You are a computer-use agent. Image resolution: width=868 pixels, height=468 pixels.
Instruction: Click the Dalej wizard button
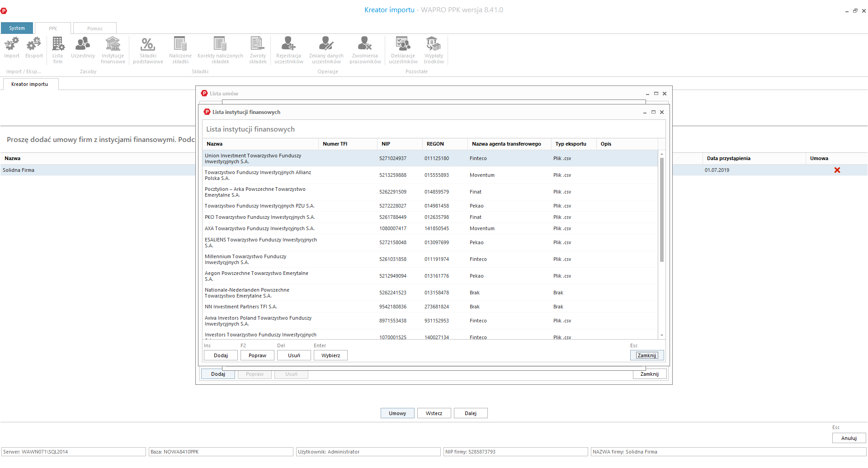tap(470, 413)
